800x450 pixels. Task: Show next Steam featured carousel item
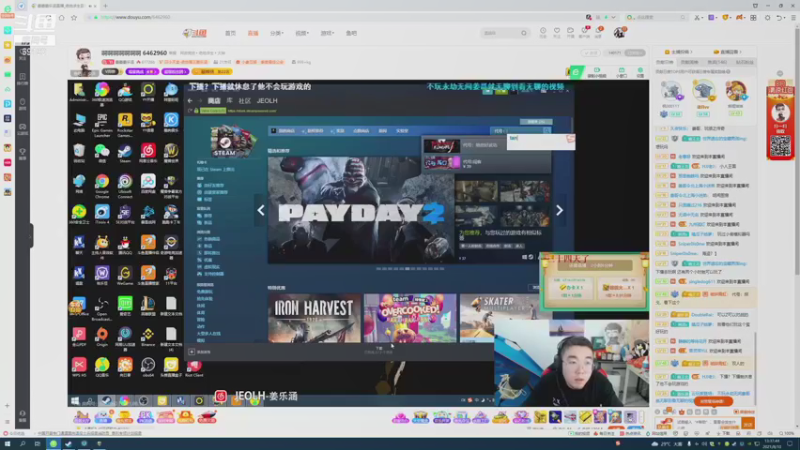tap(559, 210)
